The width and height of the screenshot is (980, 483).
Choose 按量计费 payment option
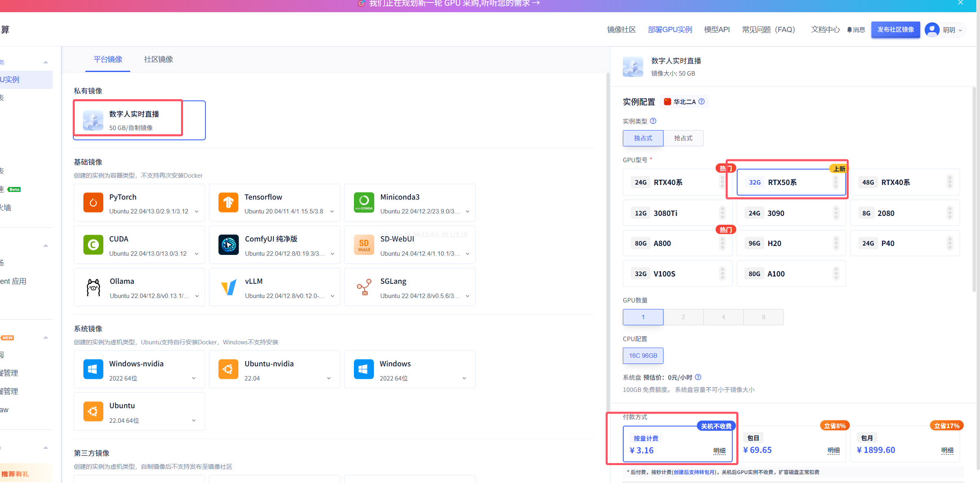click(x=677, y=444)
